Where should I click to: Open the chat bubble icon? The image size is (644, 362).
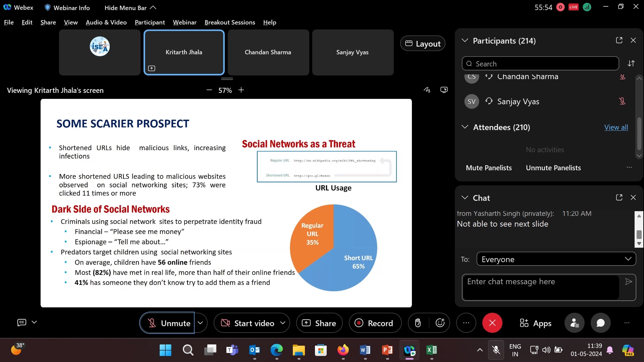(x=600, y=323)
